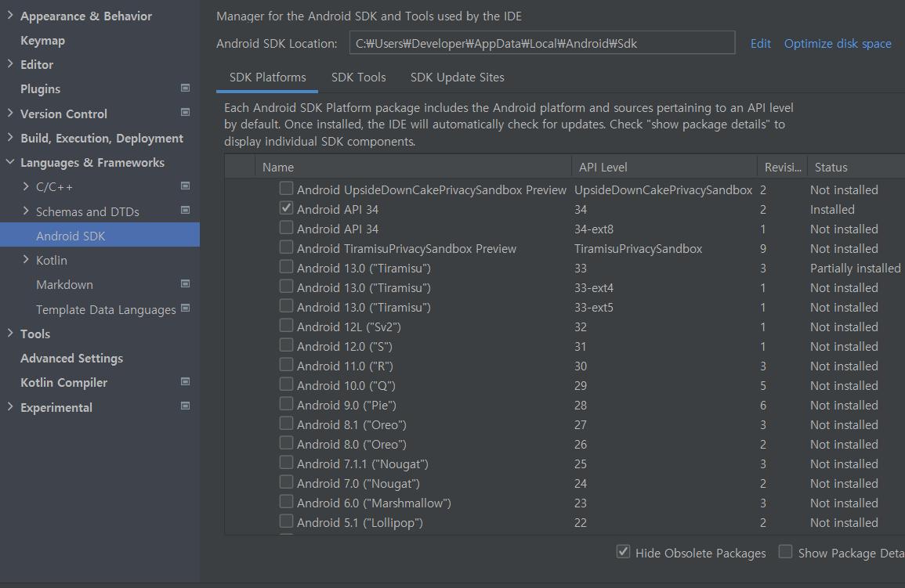Enable Show Package Details checkbox

(786, 552)
